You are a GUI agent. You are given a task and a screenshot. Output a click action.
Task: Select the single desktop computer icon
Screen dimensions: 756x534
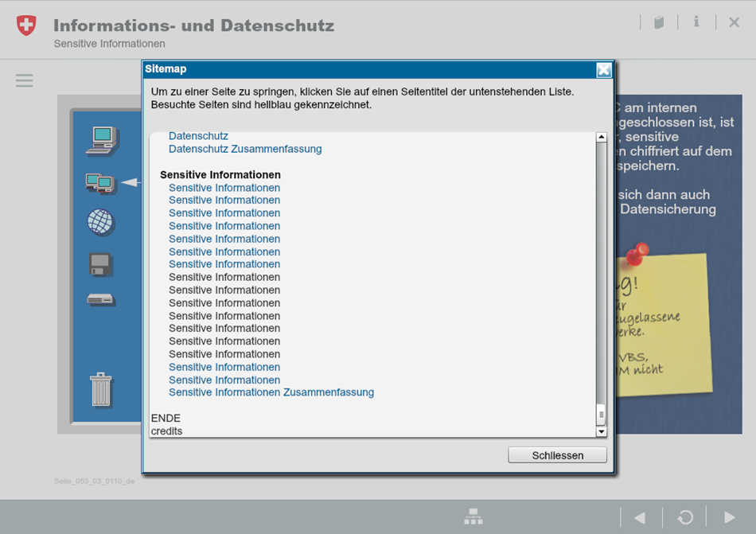(x=101, y=140)
